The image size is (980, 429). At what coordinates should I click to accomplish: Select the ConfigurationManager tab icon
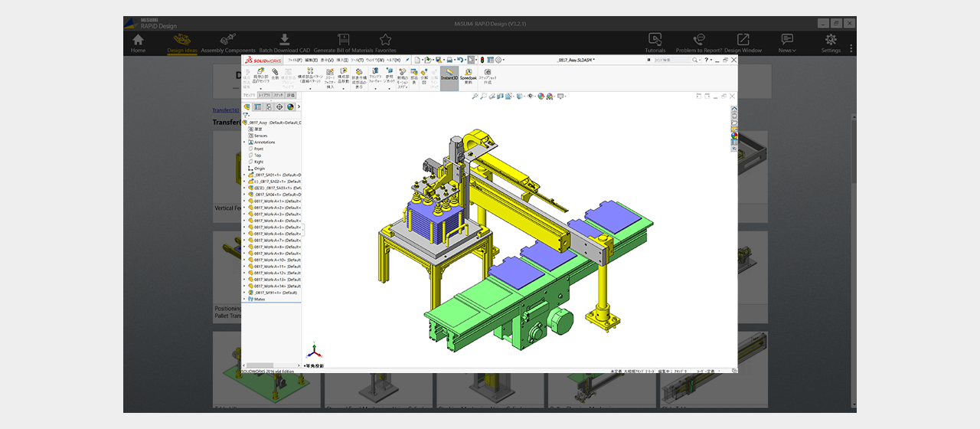(268, 107)
